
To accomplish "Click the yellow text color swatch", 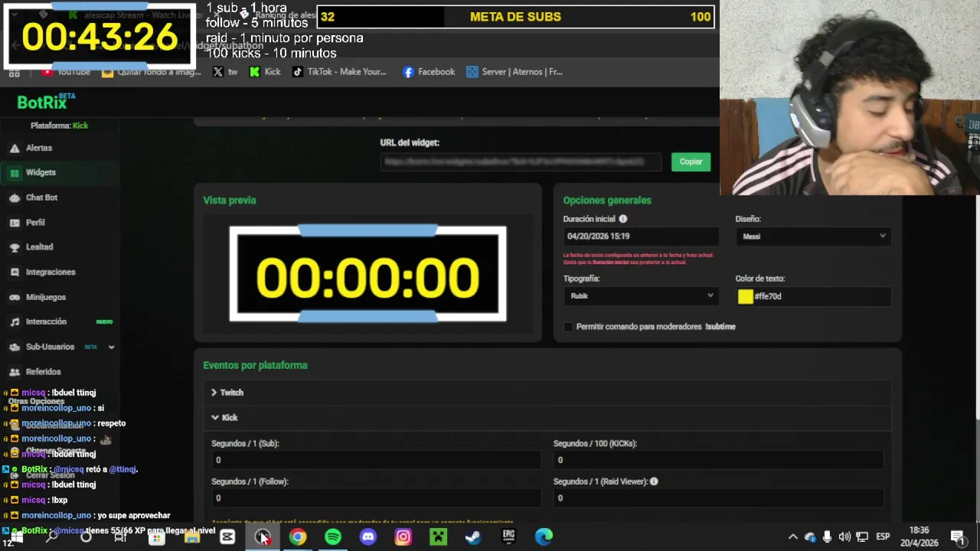I will pos(746,297).
